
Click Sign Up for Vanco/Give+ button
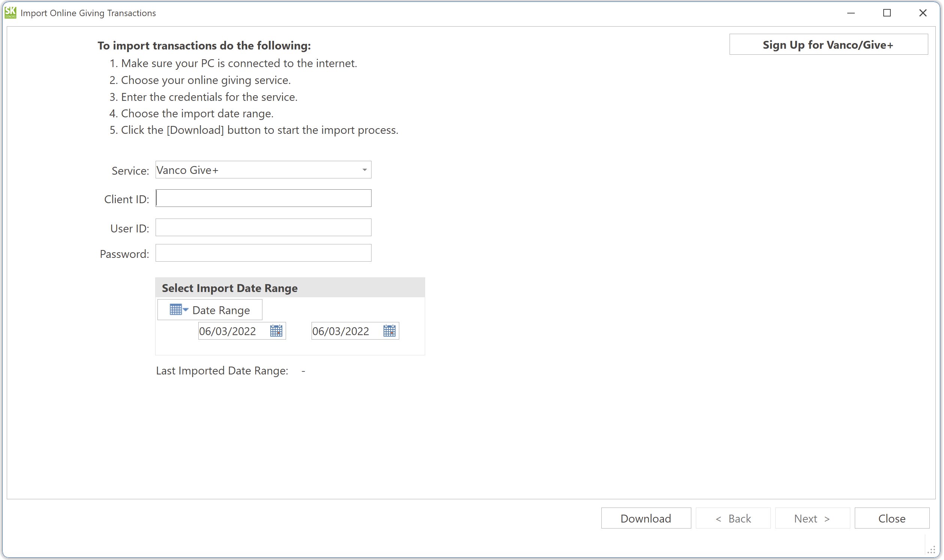829,45
